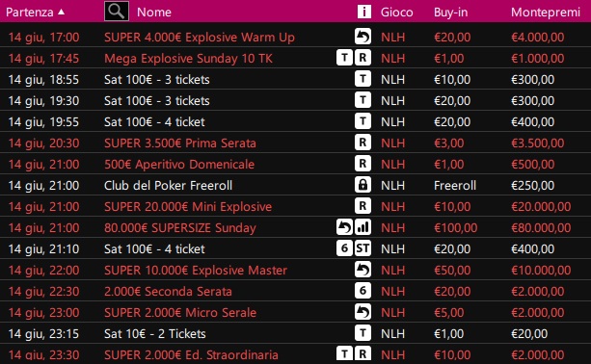This screenshot has width=591, height=364.
Task: Select 500€ Aperitivo Domenicale tournament row
Action: click(x=295, y=164)
